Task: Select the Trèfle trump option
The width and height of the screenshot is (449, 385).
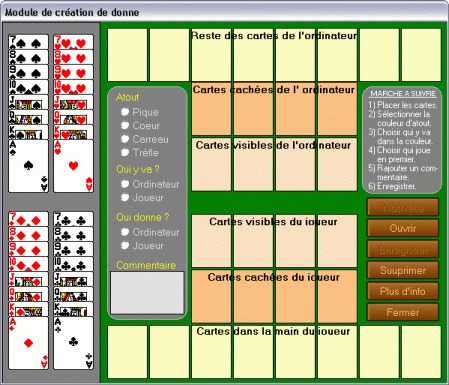Action: point(125,153)
